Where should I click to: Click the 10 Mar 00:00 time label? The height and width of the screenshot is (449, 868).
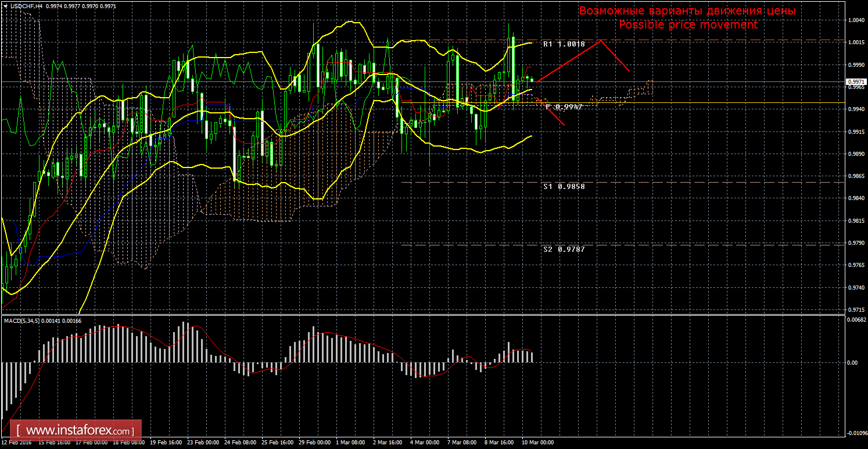(x=537, y=443)
